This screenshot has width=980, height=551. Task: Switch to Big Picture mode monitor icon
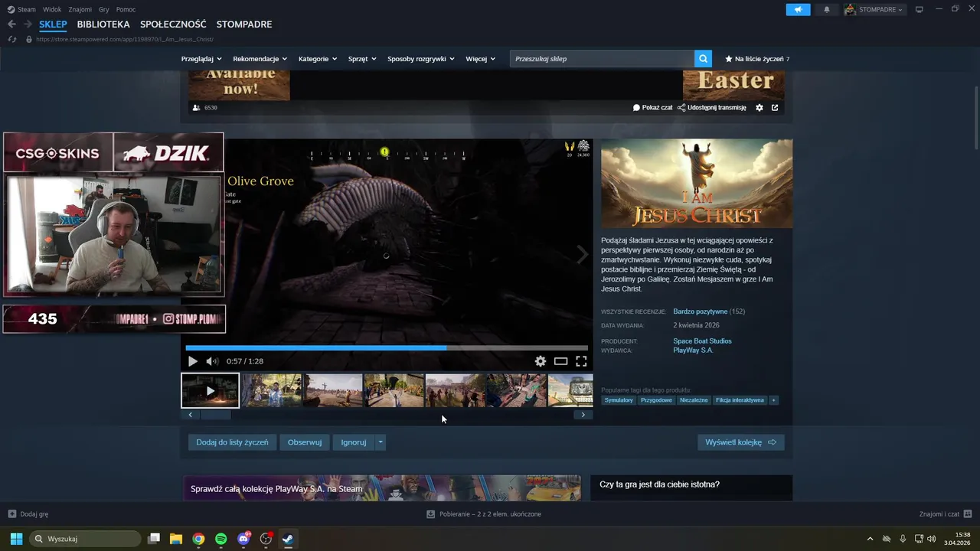(x=919, y=9)
